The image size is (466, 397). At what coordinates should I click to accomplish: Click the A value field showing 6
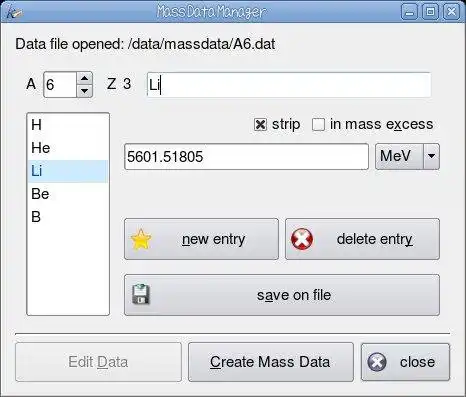coord(60,85)
